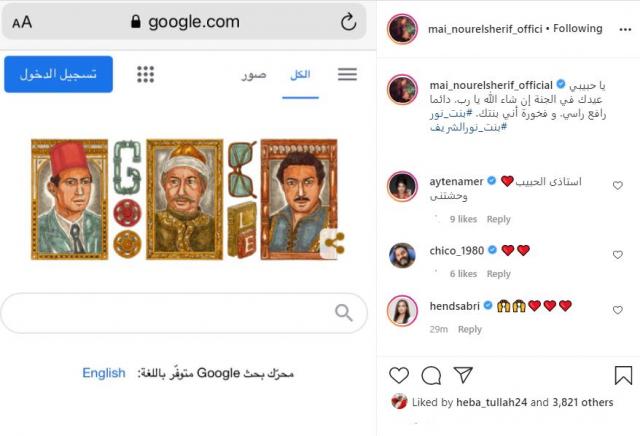This screenshot has width=640, height=436.
Task: Click the blue تسجيل الدخول sign-in button
Action: [x=58, y=74]
